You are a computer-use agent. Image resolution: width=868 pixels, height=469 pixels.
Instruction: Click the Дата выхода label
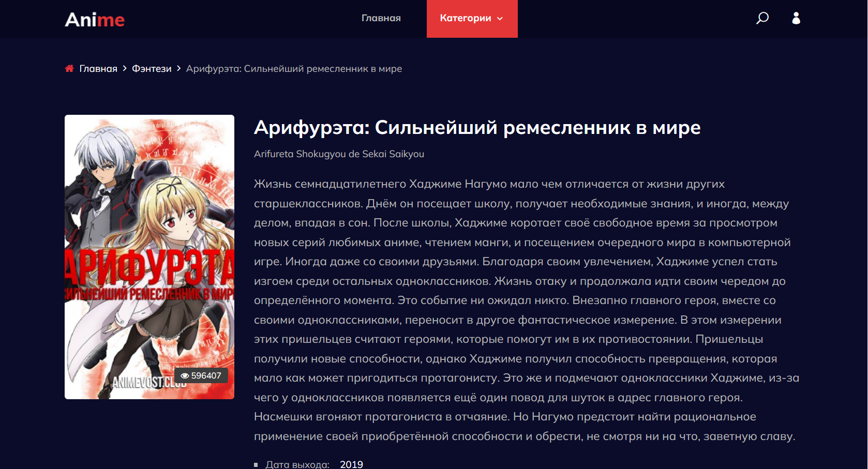pyautogui.click(x=297, y=464)
